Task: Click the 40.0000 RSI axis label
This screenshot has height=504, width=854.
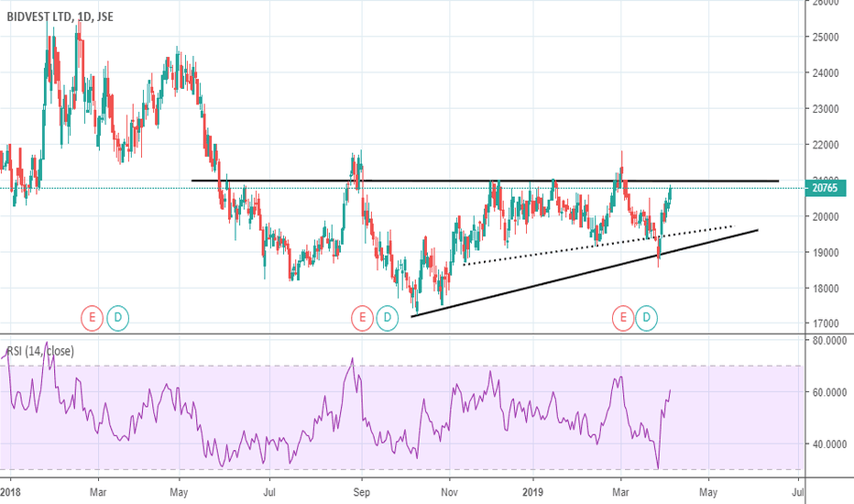Action: click(x=829, y=444)
